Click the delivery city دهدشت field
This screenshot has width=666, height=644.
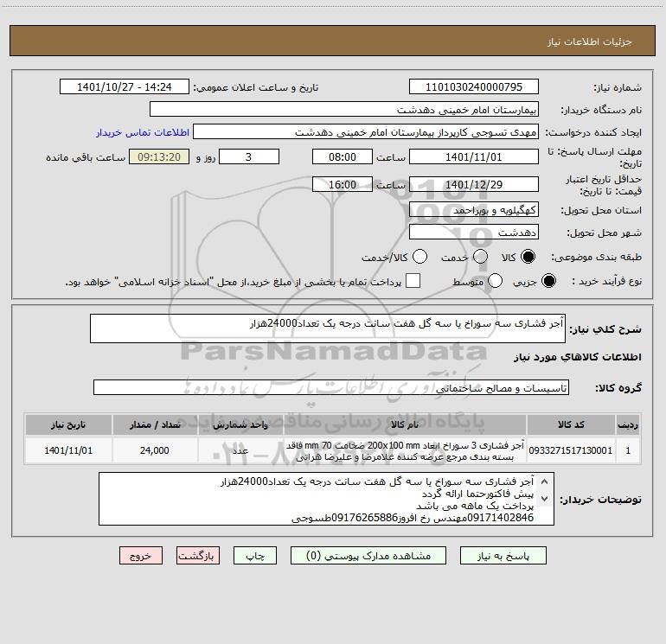474,232
